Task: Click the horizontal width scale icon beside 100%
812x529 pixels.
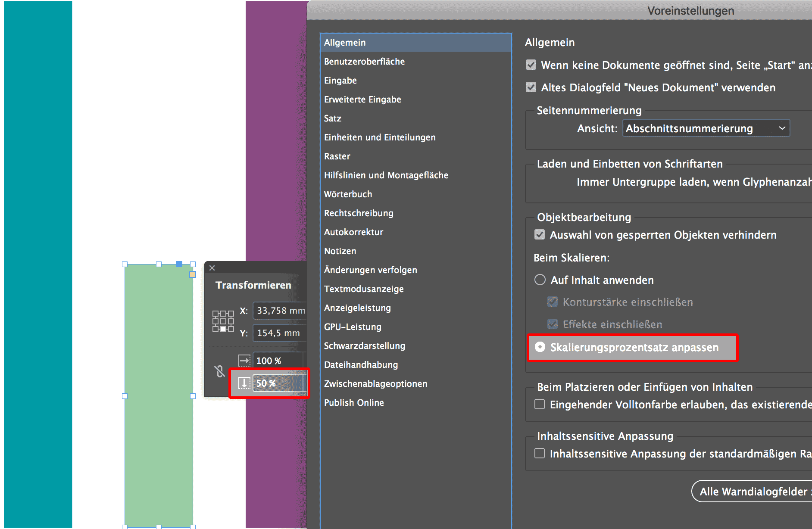Action: coord(244,360)
